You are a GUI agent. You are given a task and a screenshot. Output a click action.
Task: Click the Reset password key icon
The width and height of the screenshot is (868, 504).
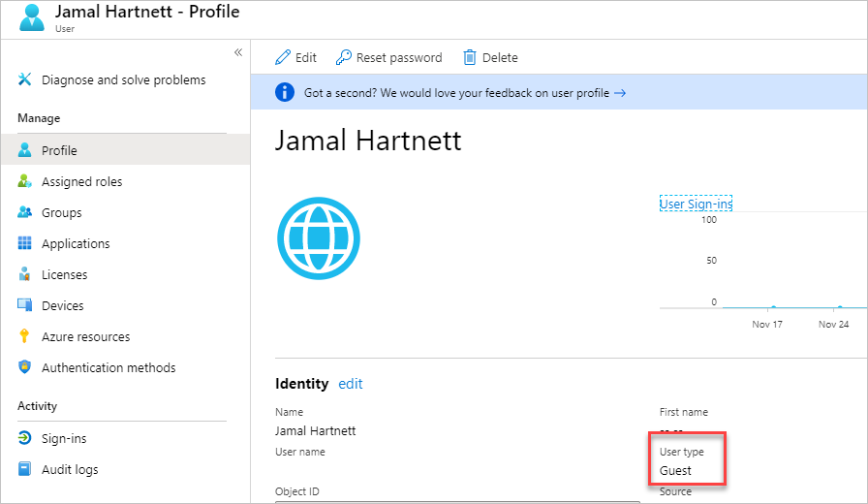pyautogui.click(x=344, y=57)
